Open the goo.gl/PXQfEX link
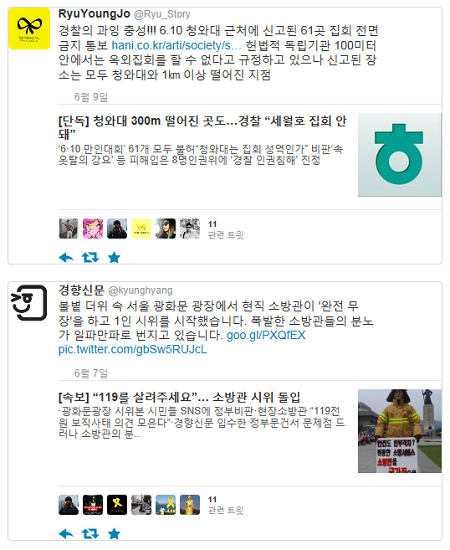Screen dimensions: 450x550 click(266, 335)
